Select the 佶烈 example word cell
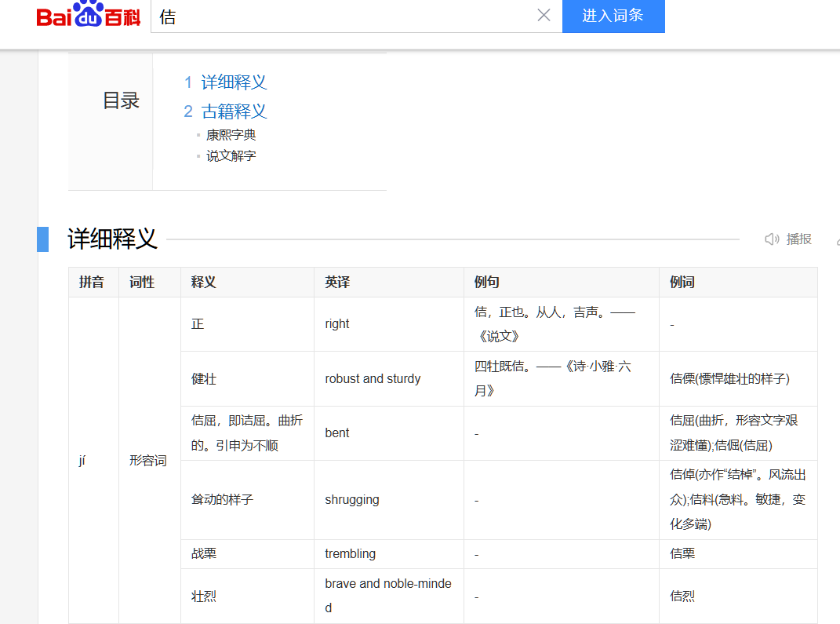 tap(738, 596)
